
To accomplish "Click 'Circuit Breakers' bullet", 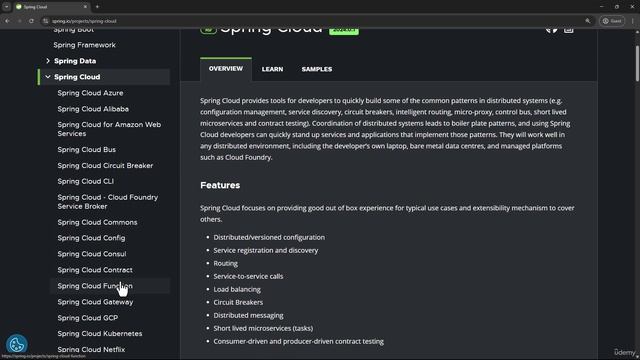I will [x=238, y=302].
